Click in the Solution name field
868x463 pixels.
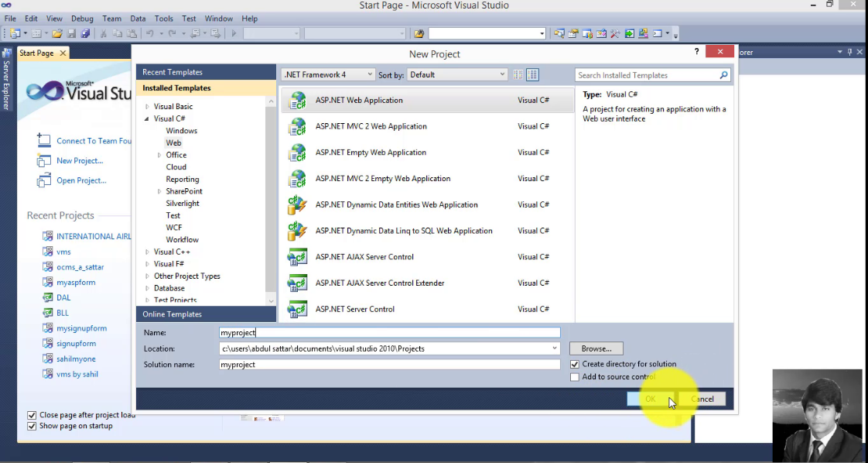(x=390, y=365)
